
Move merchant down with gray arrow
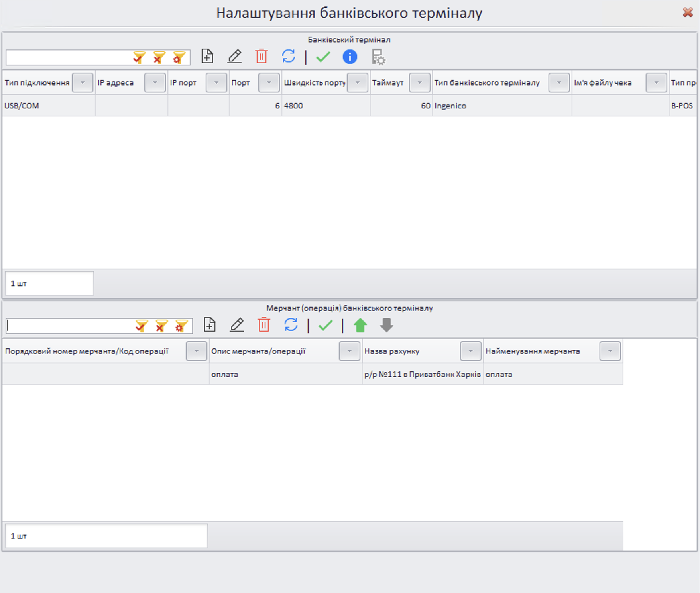click(387, 325)
